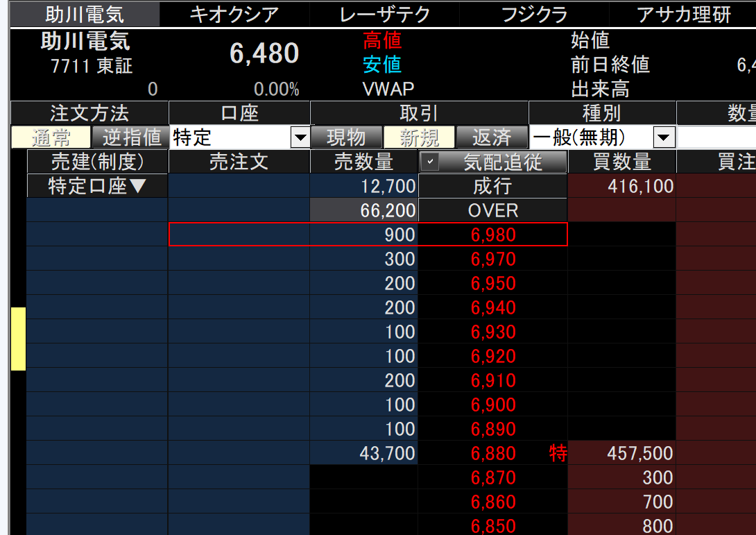The image size is (756, 535).
Task: Open the レーザテク tab
Action: pos(384,15)
